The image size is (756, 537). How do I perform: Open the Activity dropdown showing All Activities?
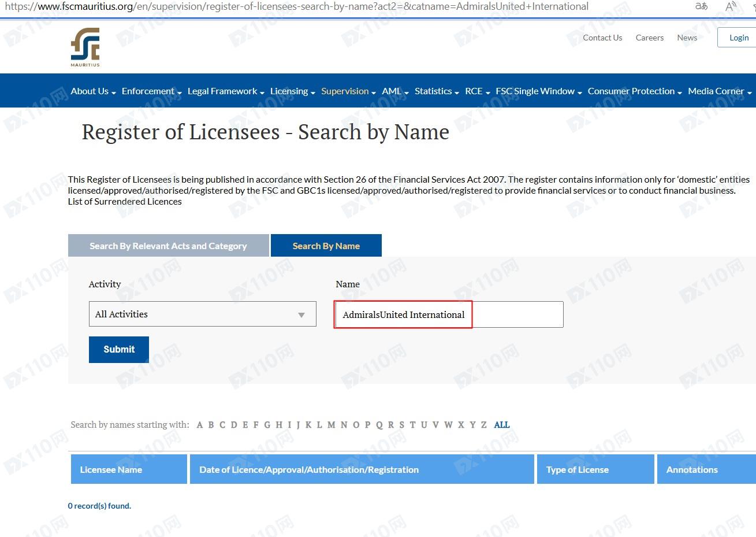(202, 314)
